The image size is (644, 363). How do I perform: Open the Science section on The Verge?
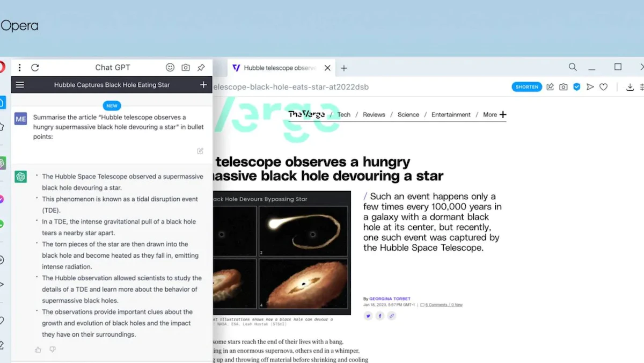pyautogui.click(x=408, y=114)
